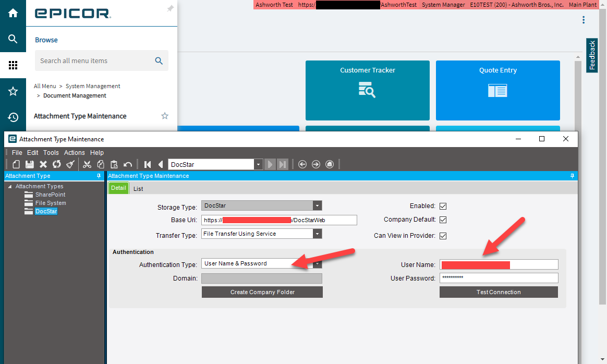Screen dimensions: 607x364
Task: Open the Tools menu
Action: tap(51, 153)
